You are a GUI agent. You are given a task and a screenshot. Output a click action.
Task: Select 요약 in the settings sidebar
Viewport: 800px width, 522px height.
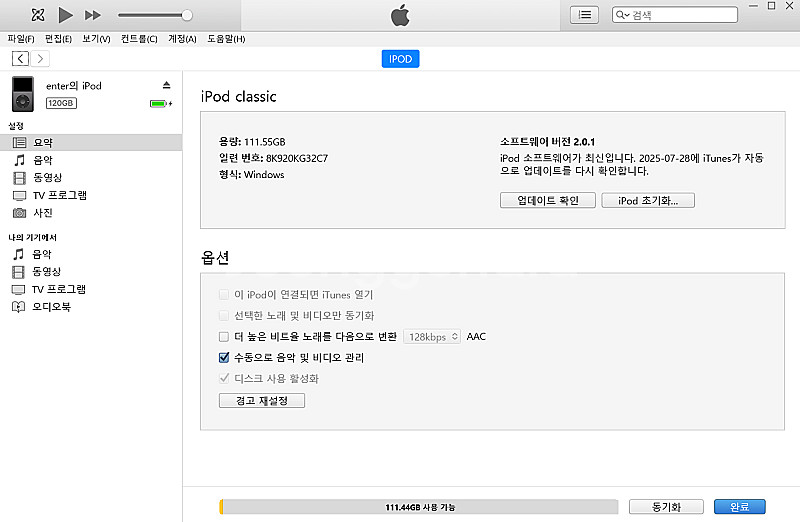pos(91,143)
